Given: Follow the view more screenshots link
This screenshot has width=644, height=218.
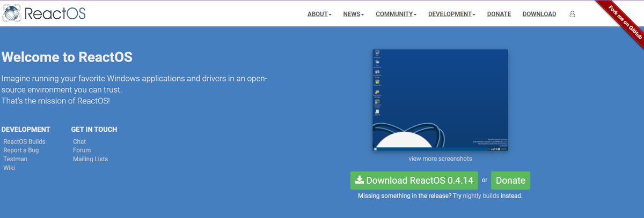Looking at the screenshot, I should pos(440,159).
